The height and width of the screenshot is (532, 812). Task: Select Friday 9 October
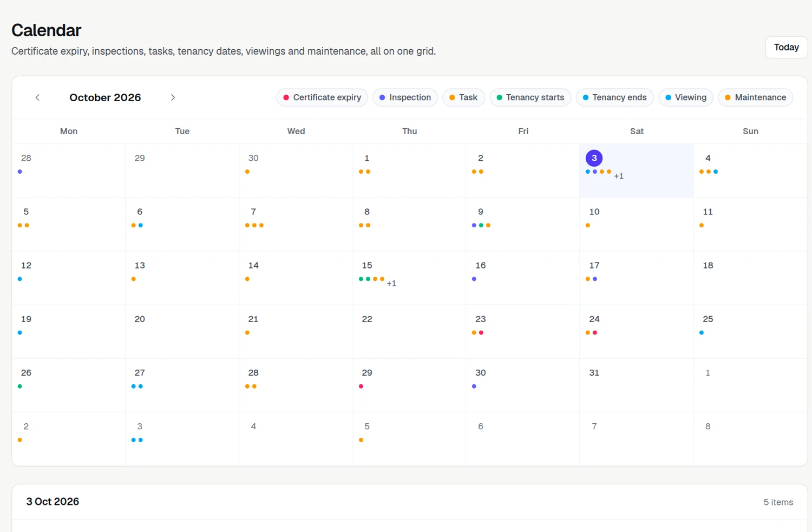(x=523, y=224)
